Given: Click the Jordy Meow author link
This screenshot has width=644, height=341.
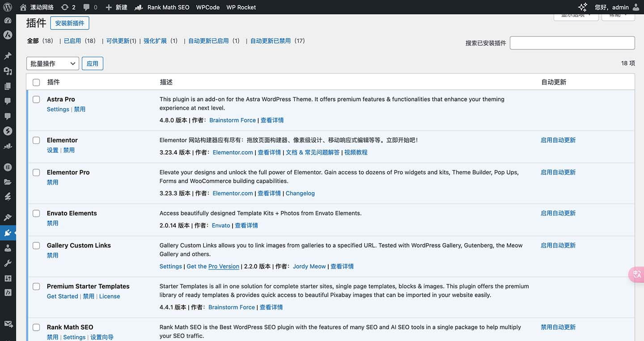Looking at the screenshot, I should 309,266.
